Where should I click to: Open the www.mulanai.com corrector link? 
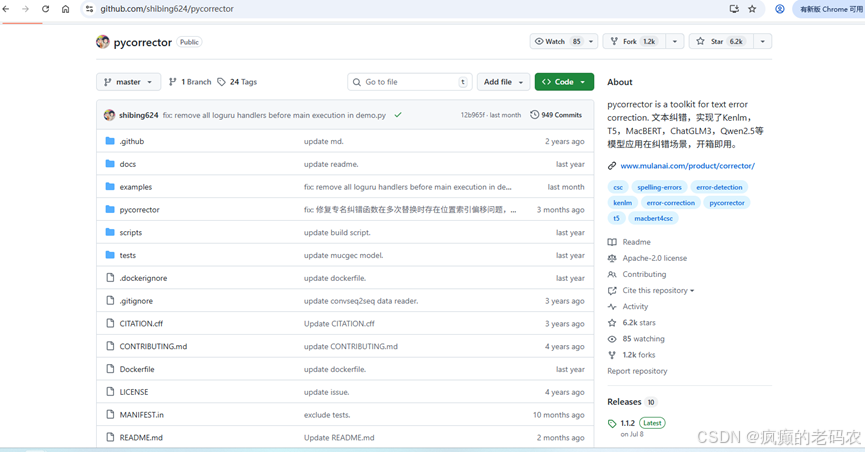click(687, 166)
